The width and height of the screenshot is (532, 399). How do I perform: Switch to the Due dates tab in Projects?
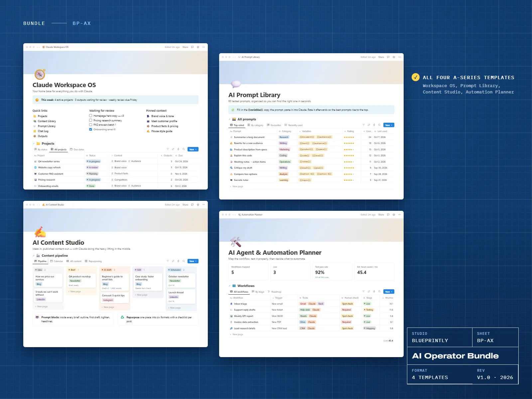[x=77, y=150]
